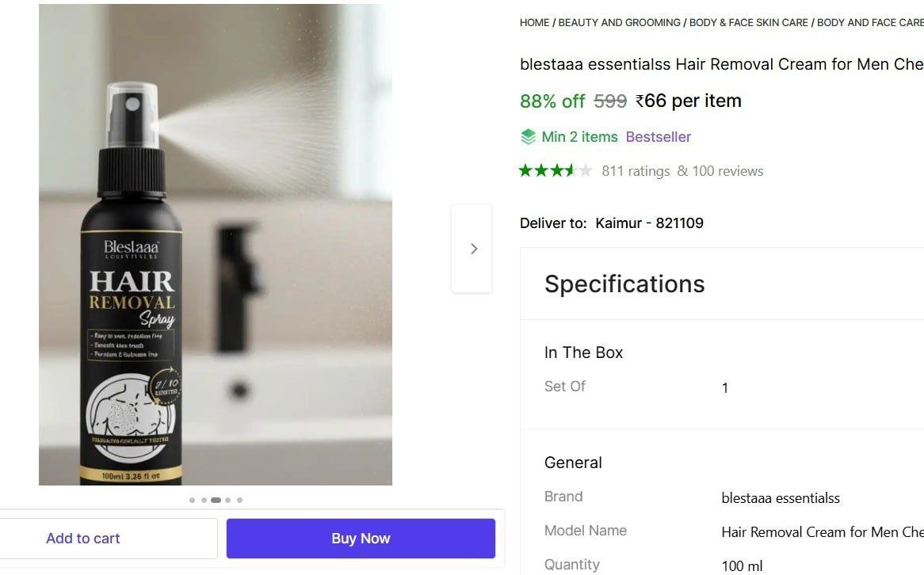Select the last image carousel dot
The height and width of the screenshot is (575, 924).
point(239,500)
